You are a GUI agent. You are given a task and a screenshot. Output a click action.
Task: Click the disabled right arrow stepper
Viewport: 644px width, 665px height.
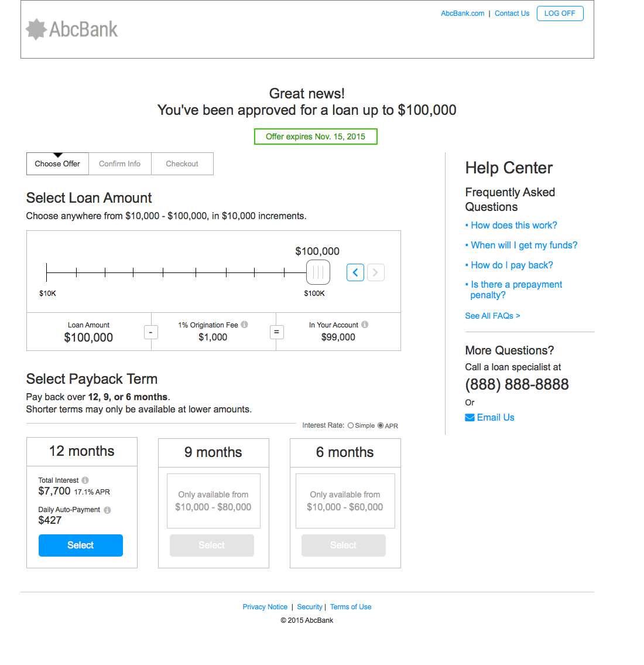tap(376, 272)
